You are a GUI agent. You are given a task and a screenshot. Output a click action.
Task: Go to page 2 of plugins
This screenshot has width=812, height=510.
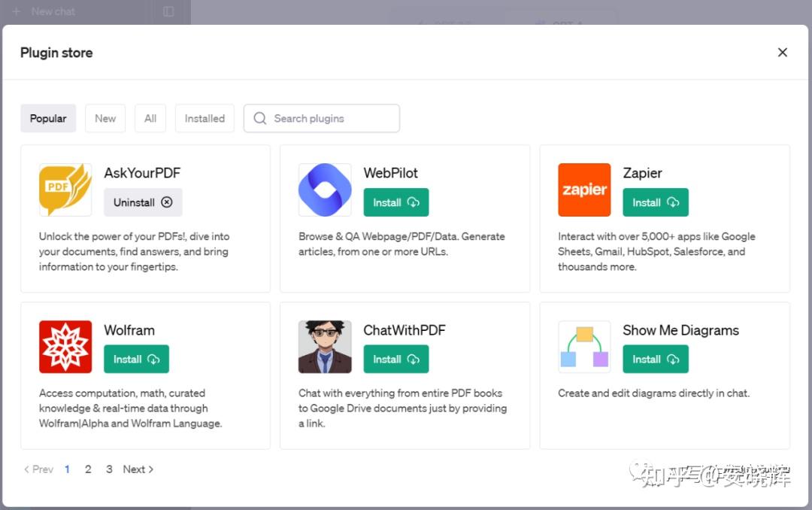[x=88, y=469]
